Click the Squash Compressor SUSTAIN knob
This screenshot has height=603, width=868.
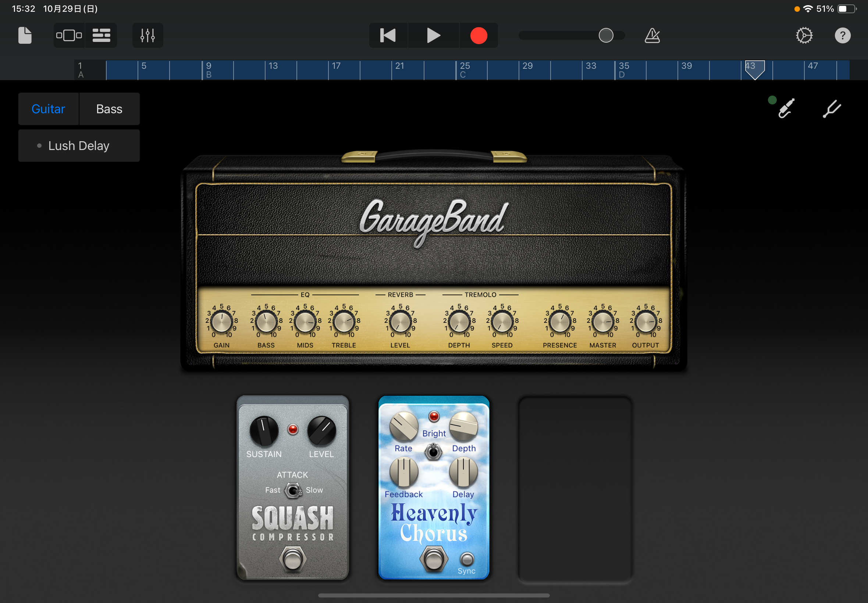point(264,431)
